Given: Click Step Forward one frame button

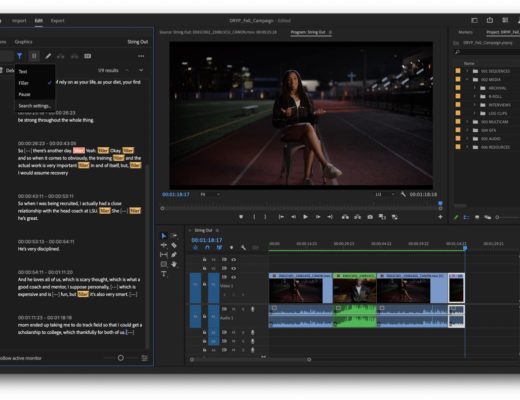Looking at the screenshot, I should tap(318, 217).
